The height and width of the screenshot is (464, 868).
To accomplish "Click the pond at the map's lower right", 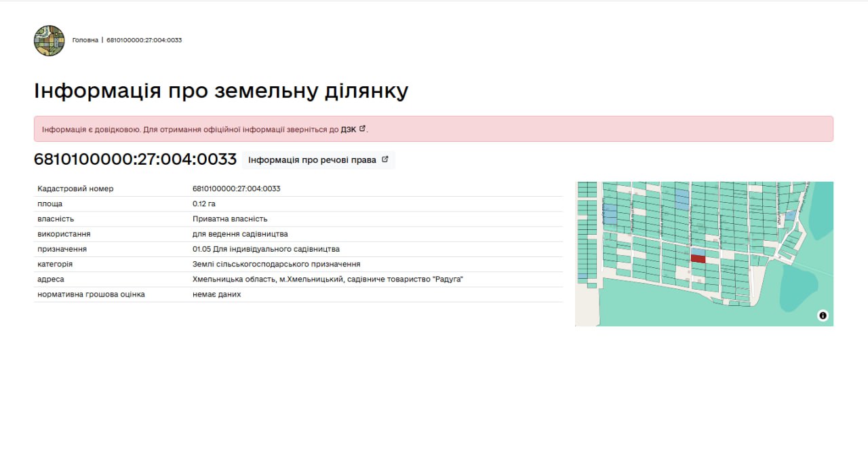I will coord(798,286).
